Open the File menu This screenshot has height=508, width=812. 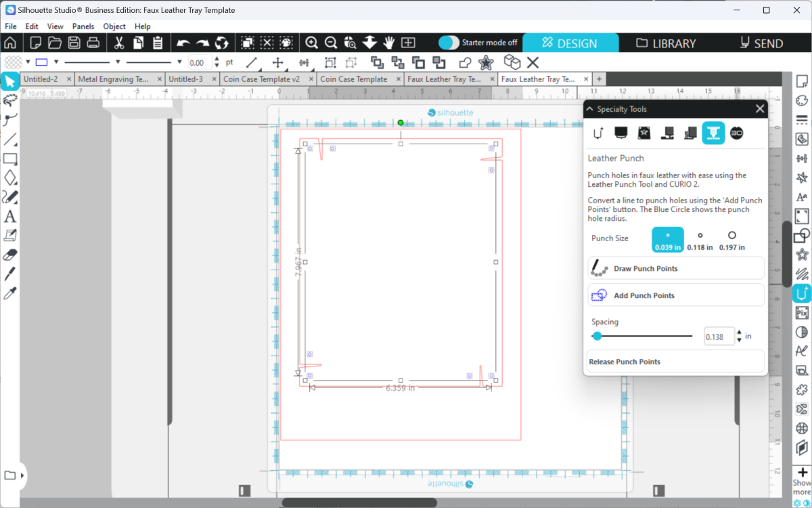tap(10, 26)
